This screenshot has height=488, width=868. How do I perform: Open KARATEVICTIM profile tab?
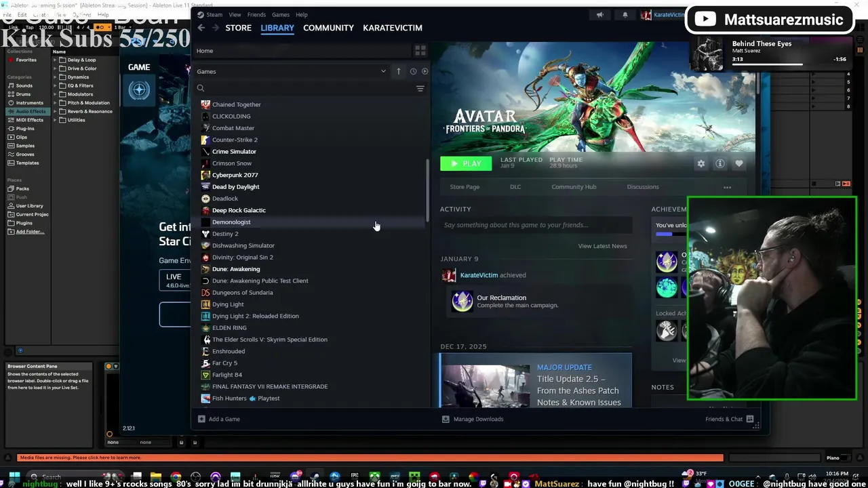point(393,28)
